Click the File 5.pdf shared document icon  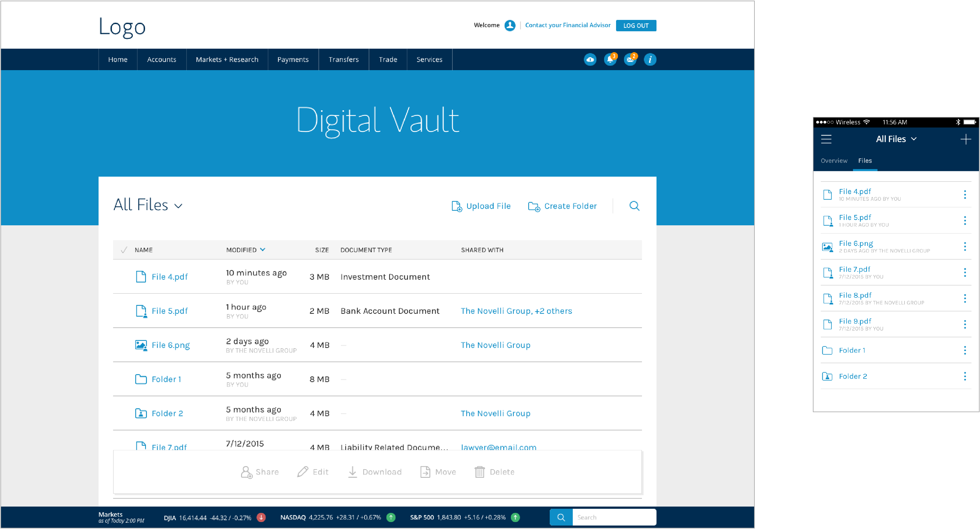141,311
